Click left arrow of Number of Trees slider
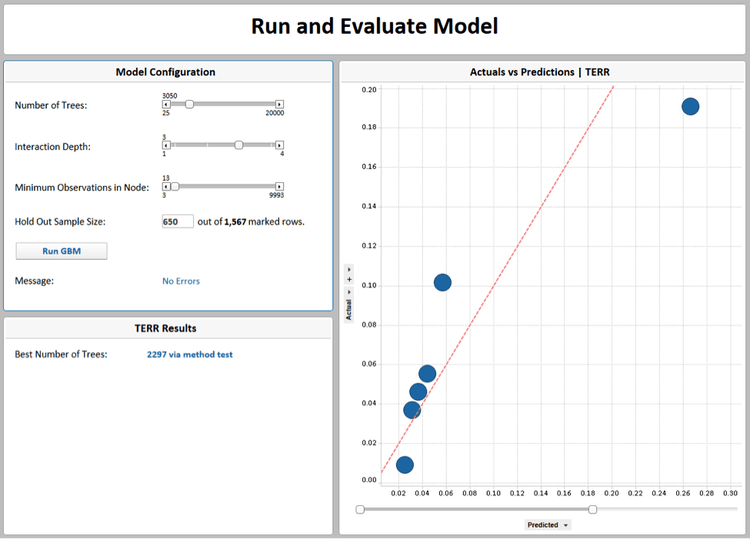Viewport: 750px width, 539px height. [166, 104]
